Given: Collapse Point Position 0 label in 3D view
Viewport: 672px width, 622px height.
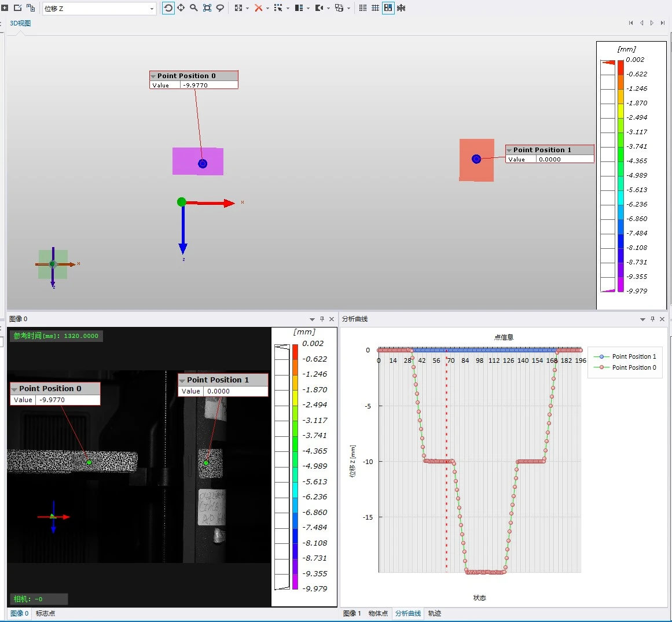Looking at the screenshot, I should 153,76.
